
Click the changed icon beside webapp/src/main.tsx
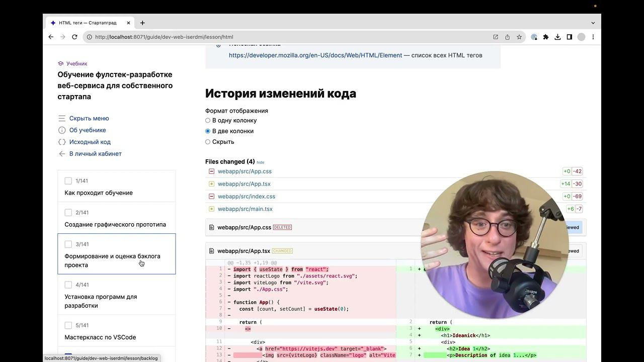tap(211, 209)
